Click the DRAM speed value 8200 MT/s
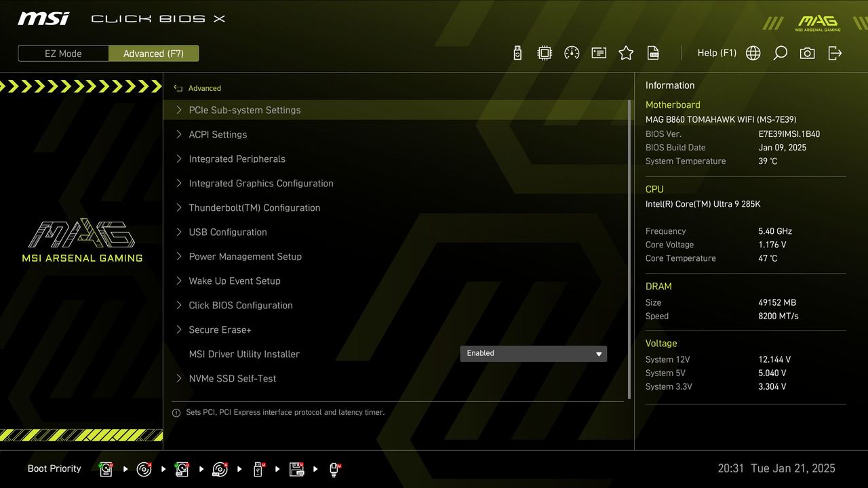868x488 pixels. pos(778,316)
